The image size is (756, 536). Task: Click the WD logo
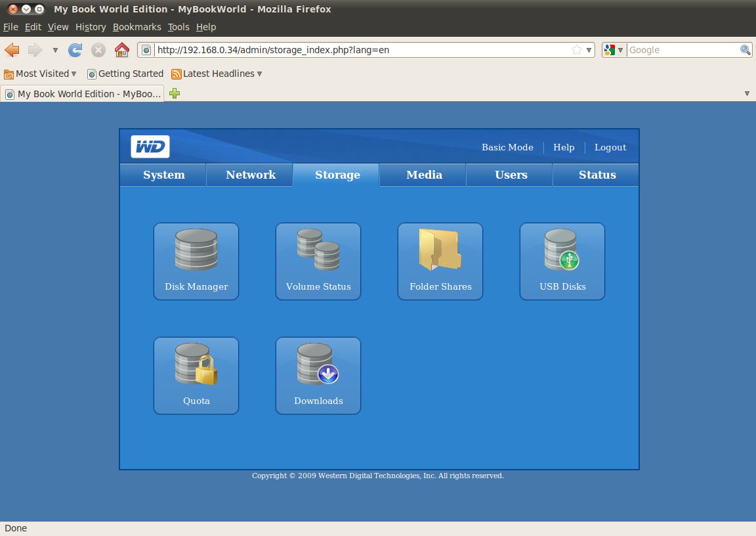(x=150, y=146)
